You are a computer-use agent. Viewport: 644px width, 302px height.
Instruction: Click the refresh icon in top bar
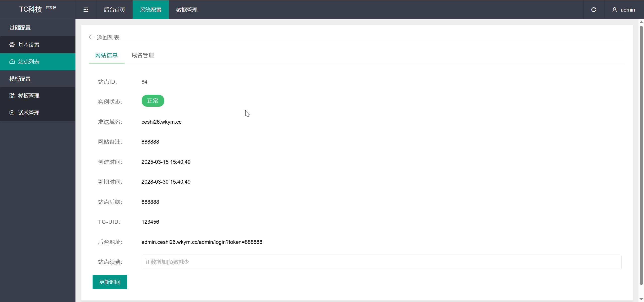tap(594, 10)
